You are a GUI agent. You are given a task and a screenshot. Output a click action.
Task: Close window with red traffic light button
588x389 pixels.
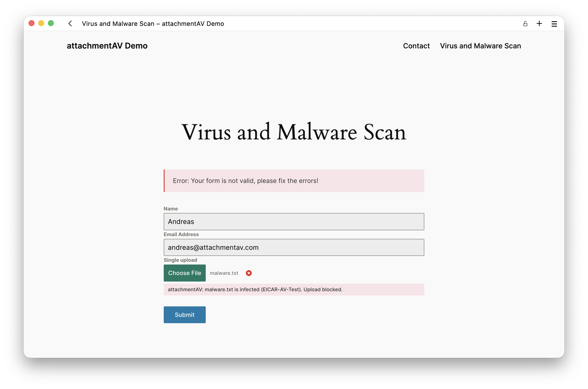coord(32,23)
